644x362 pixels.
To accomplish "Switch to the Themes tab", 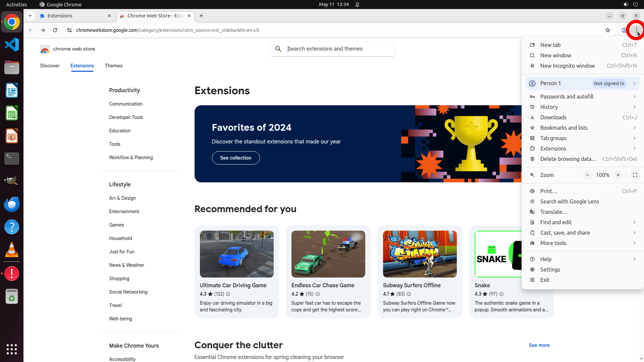I will (x=113, y=66).
